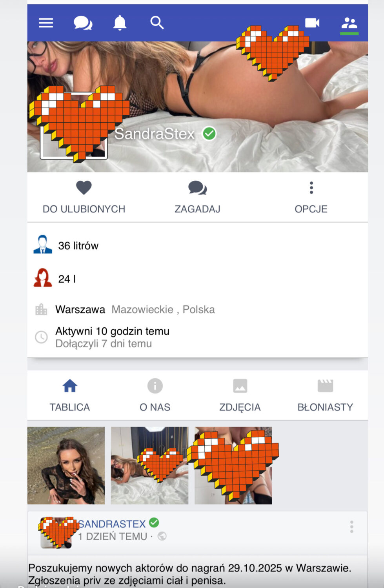Viewport: 384px width, 588px height.
Task: Open the video camera icon
Action: coord(312,23)
